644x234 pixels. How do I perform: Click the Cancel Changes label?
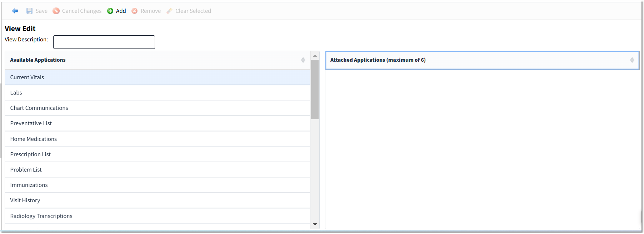82,11
